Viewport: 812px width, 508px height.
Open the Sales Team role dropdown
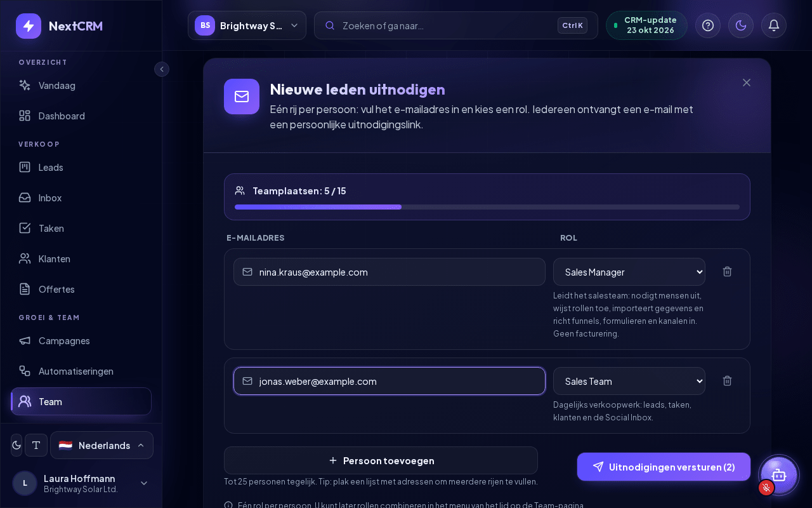coord(629,381)
